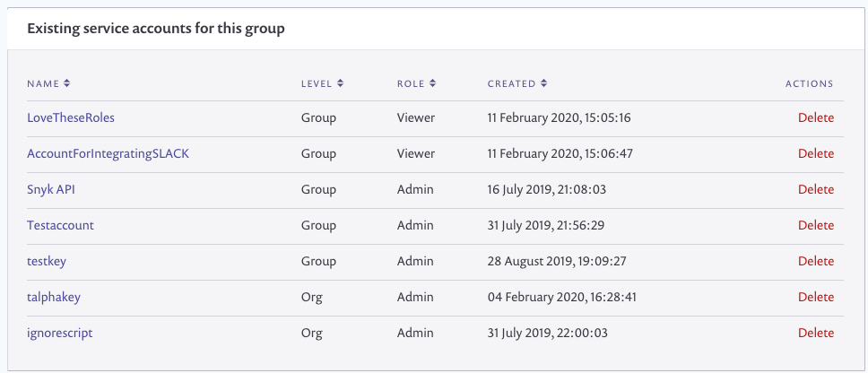Click the 28 August 2019, 19:09:27 date

pyautogui.click(x=557, y=261)
